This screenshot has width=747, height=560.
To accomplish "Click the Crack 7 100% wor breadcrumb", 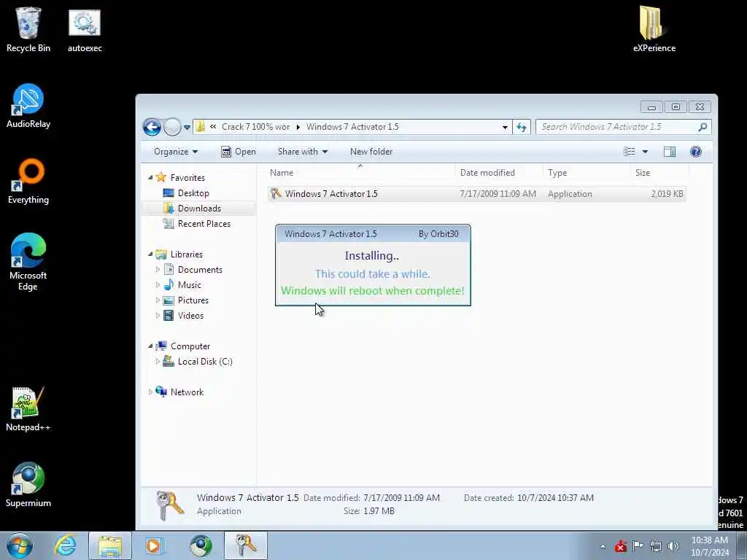I will pyautogui.click(x=255, y=127).
